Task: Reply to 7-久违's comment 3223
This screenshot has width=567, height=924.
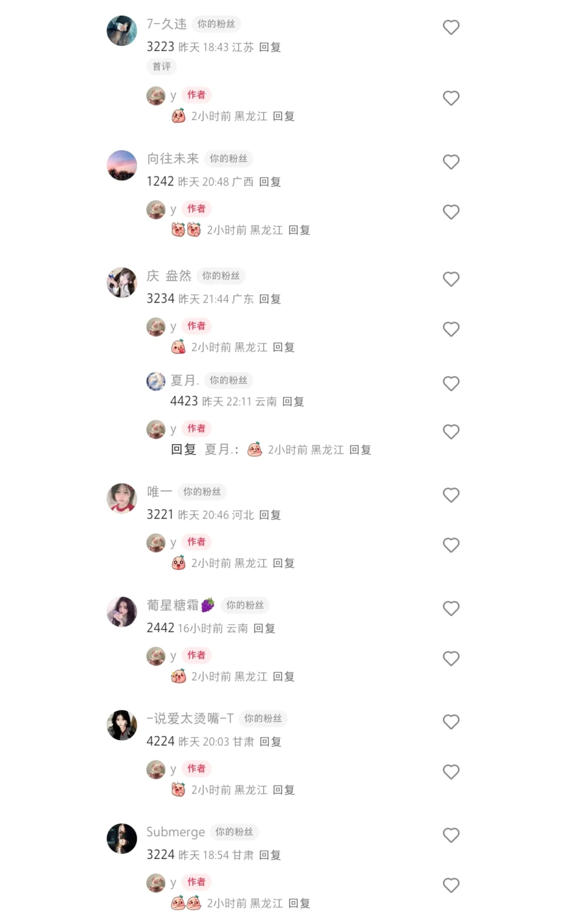Action: click(270, 47)
